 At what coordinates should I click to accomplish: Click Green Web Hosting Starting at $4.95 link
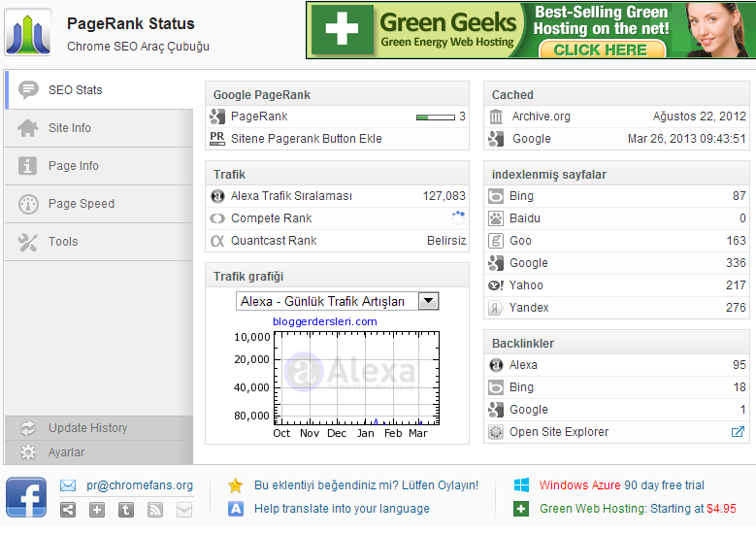click(x=638, y=509)
